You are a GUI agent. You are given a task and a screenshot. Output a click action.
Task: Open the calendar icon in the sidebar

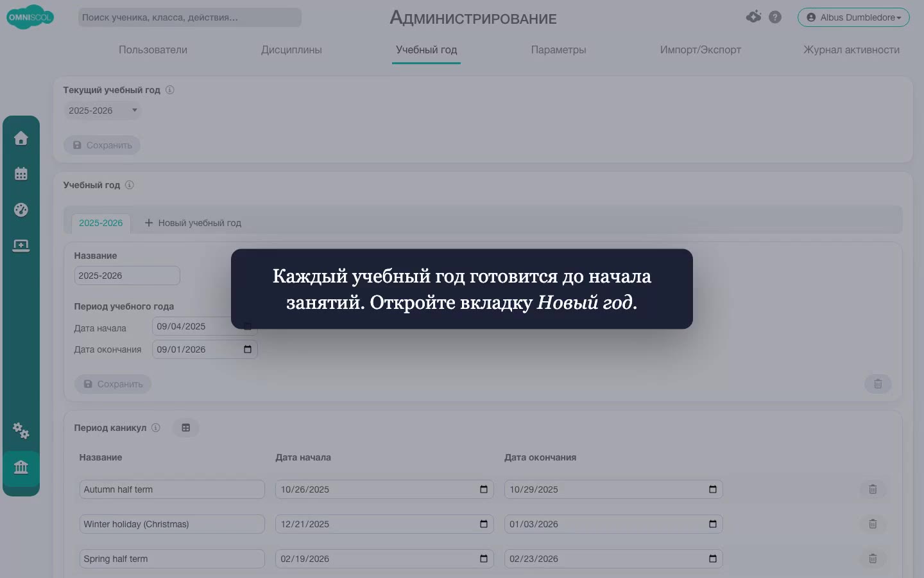coord(21,173)
